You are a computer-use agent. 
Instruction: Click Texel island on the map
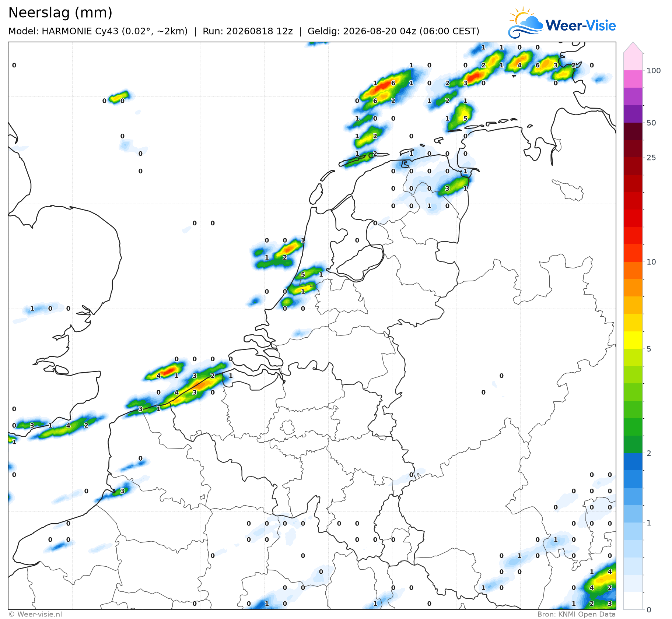(316, 194)
